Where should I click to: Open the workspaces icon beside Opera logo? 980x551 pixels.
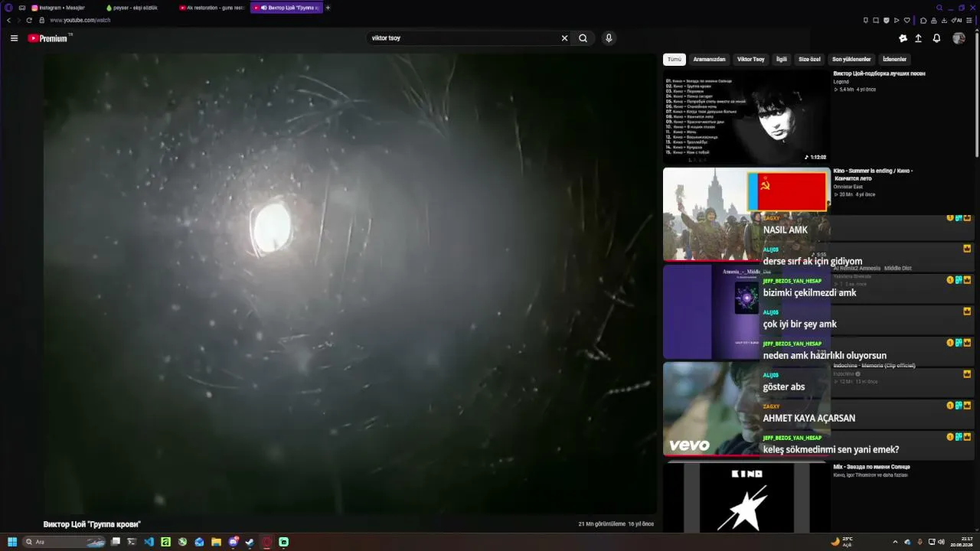(x=22, y=8)
